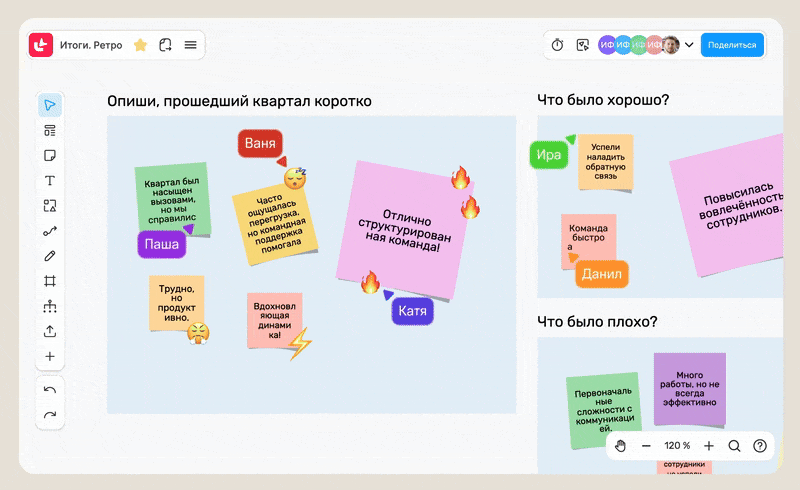This screenshot has width=800, height=490.
Task: Select the frame tool
Action: (50, 281)
